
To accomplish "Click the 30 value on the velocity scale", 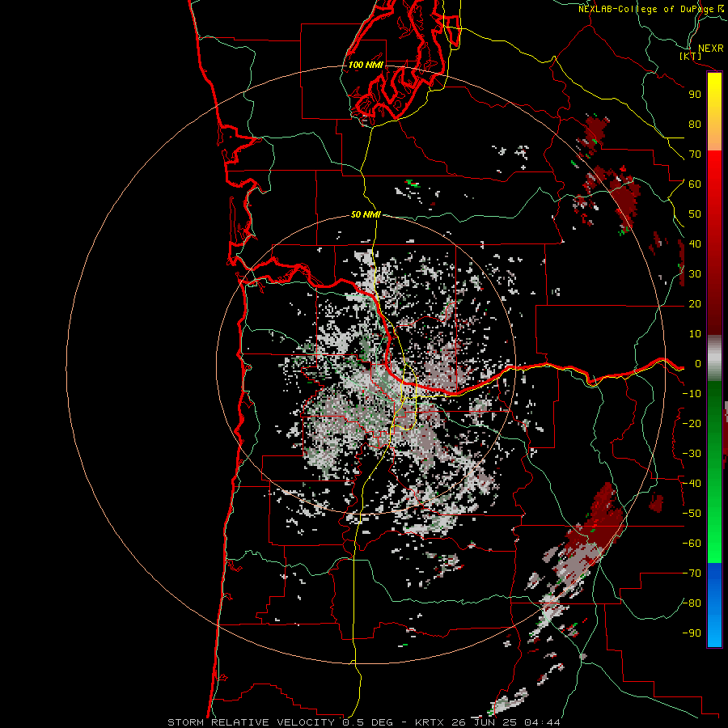I will [x=695, y=274].
